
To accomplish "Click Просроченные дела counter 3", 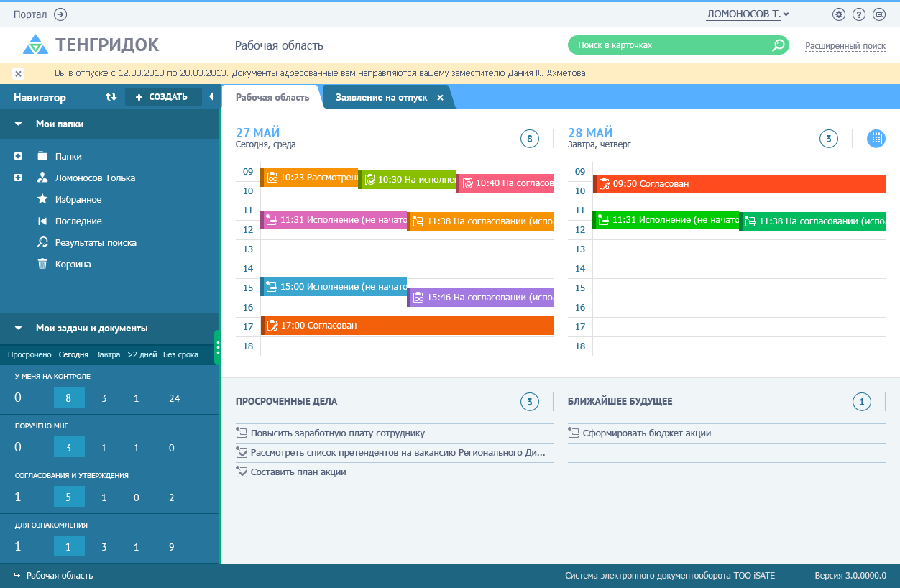I will [x=530, y=402].
